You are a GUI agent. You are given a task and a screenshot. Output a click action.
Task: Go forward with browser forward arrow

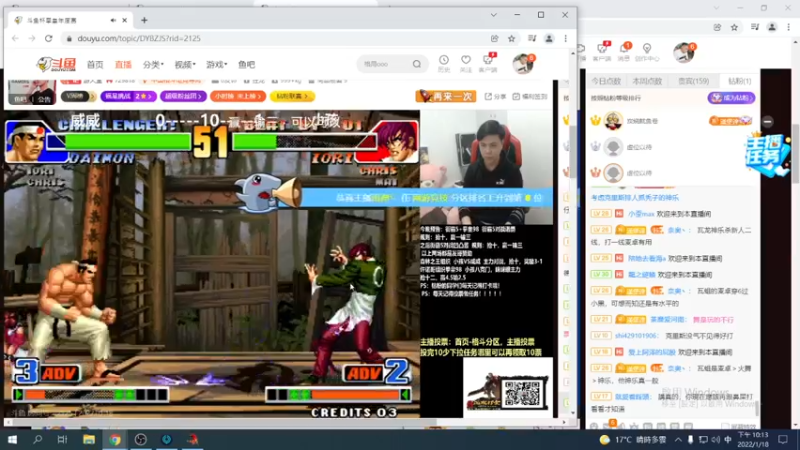click(x=32, y=38)
